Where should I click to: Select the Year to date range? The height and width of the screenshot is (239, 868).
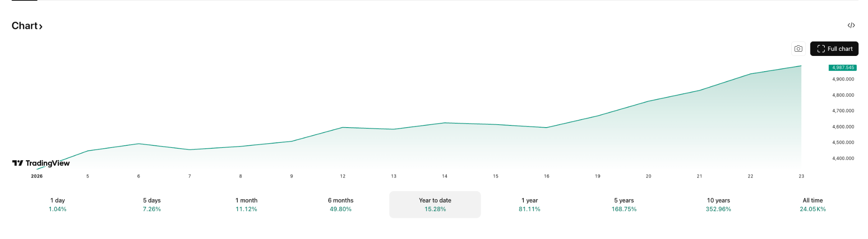pos(435,205)
